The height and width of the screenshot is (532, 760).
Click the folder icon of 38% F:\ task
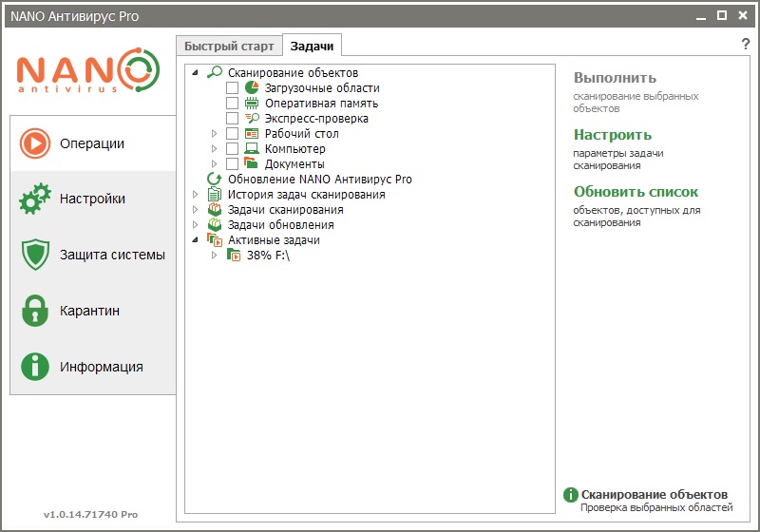click(234, 255)
